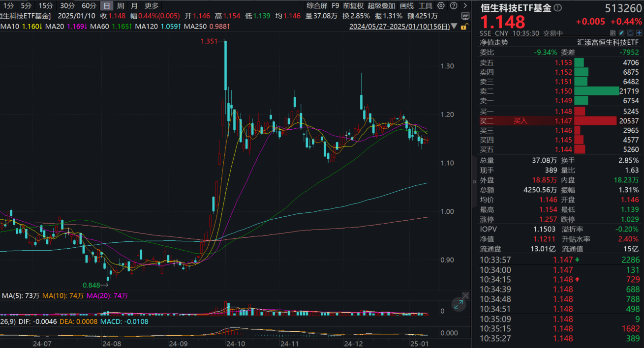This screenshot has width=644, height=348.
Task: Click the 融 margin trading icon
Action: point(613,32)
